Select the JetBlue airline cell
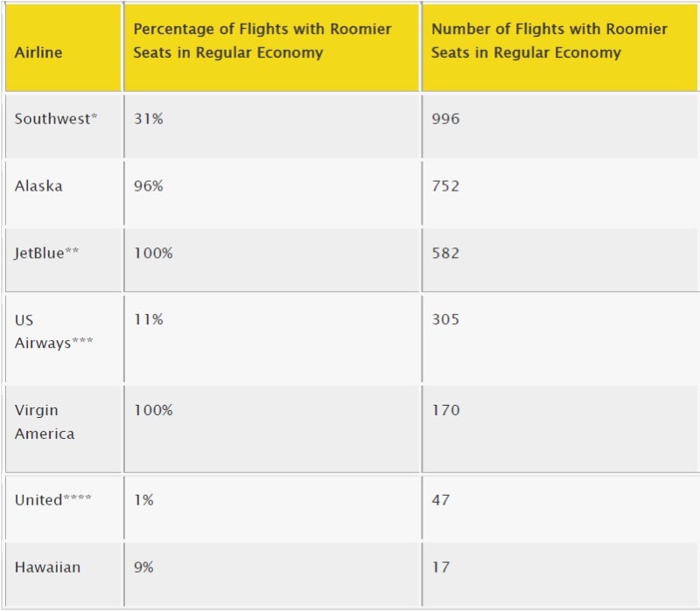 coord(63,260)
